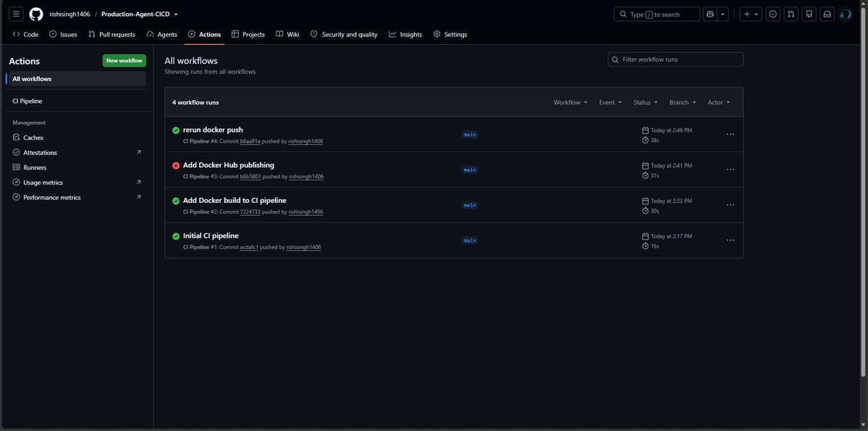Screen dimensions: 868x431
Task: Open Performance metrics page
Action: point(77,197)
